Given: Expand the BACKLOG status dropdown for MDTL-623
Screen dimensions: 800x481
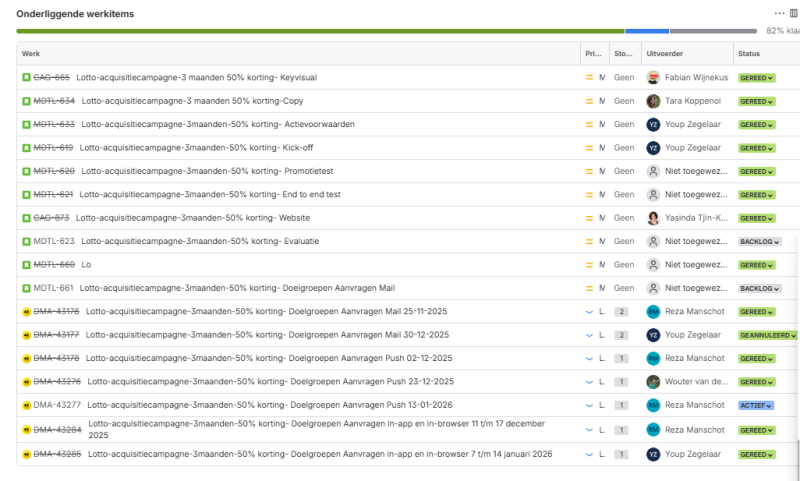Looking at the screenshot, I should [x=759, y=241].
